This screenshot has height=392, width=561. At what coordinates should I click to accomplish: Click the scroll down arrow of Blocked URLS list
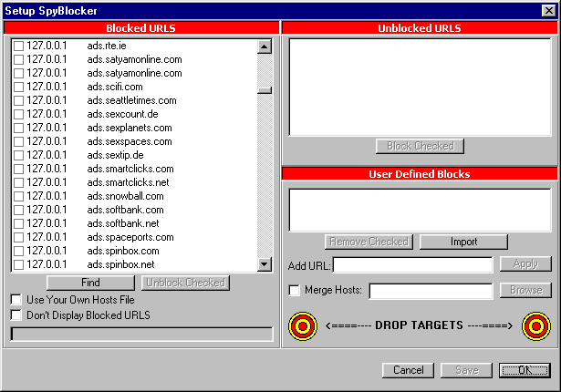(x=265, y=264)
